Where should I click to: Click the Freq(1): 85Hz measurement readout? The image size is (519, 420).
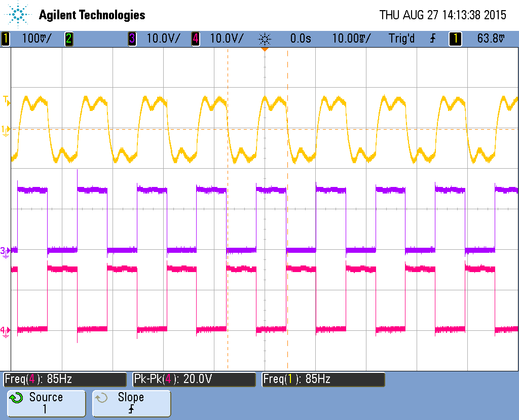pos(323,379)
